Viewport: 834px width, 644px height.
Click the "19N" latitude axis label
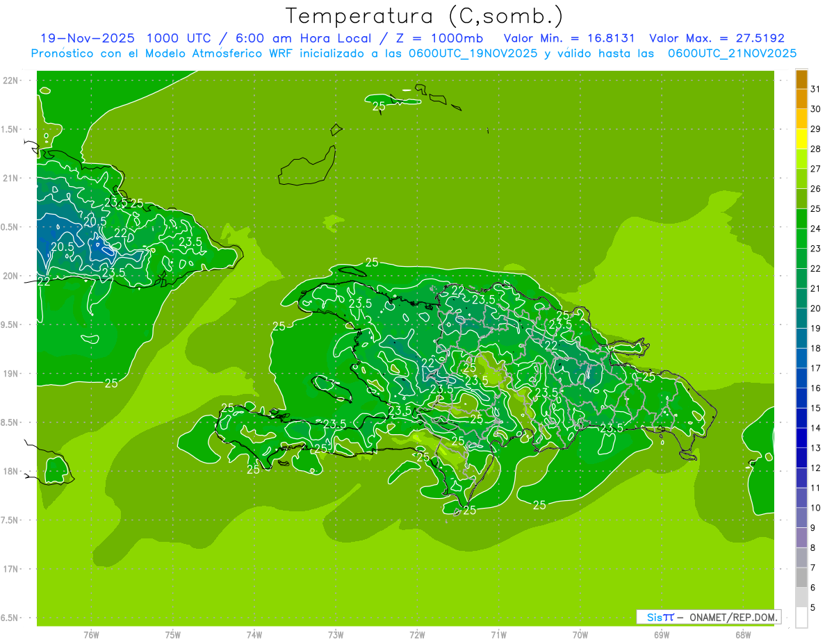(12, 373)
